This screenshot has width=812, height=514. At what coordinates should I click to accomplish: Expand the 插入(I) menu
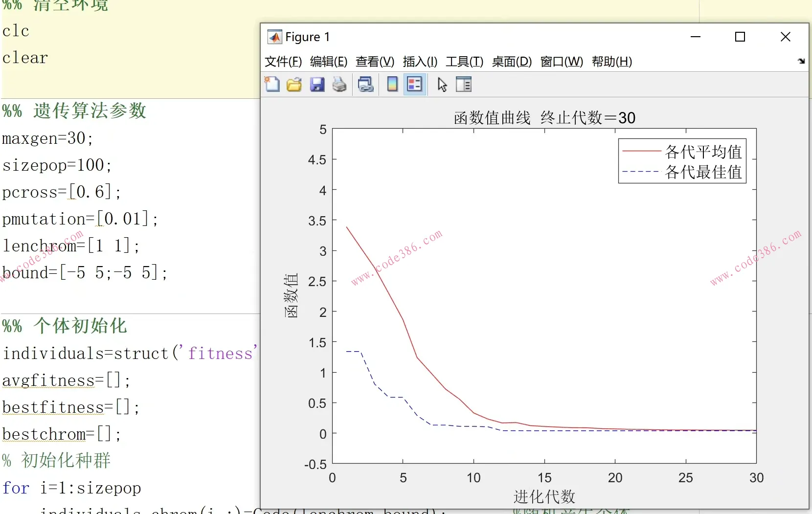420,62
